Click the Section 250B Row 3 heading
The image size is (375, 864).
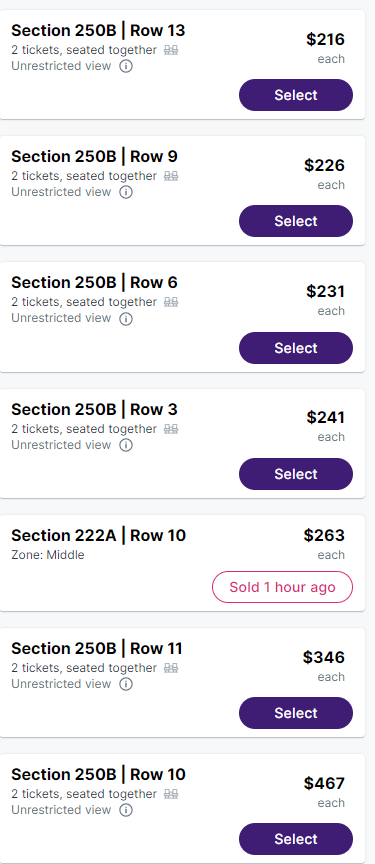coord(95,409)
